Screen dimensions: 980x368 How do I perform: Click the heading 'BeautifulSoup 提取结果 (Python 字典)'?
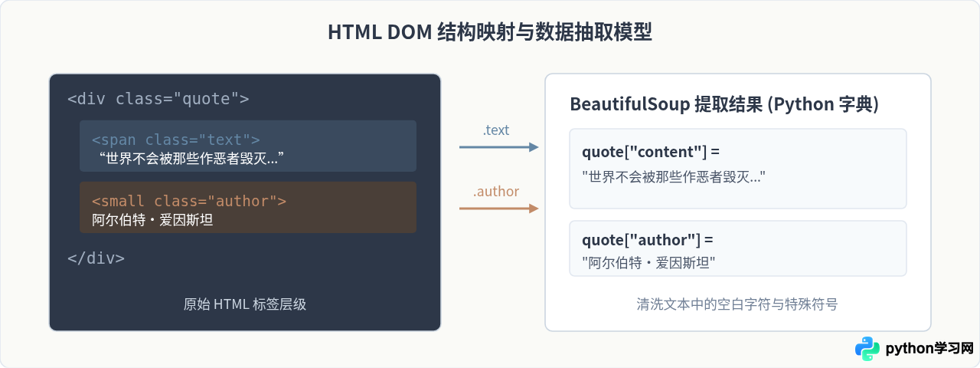click(x=724, y=105)
